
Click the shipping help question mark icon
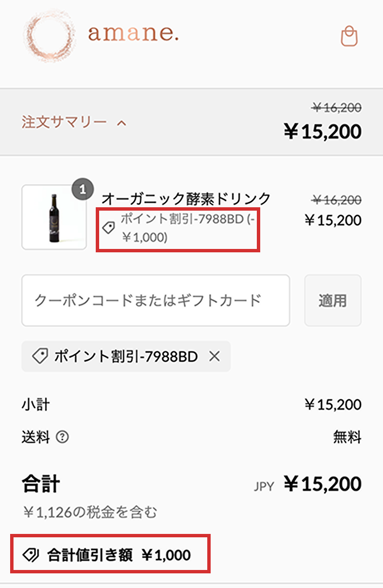click(63, 436)
